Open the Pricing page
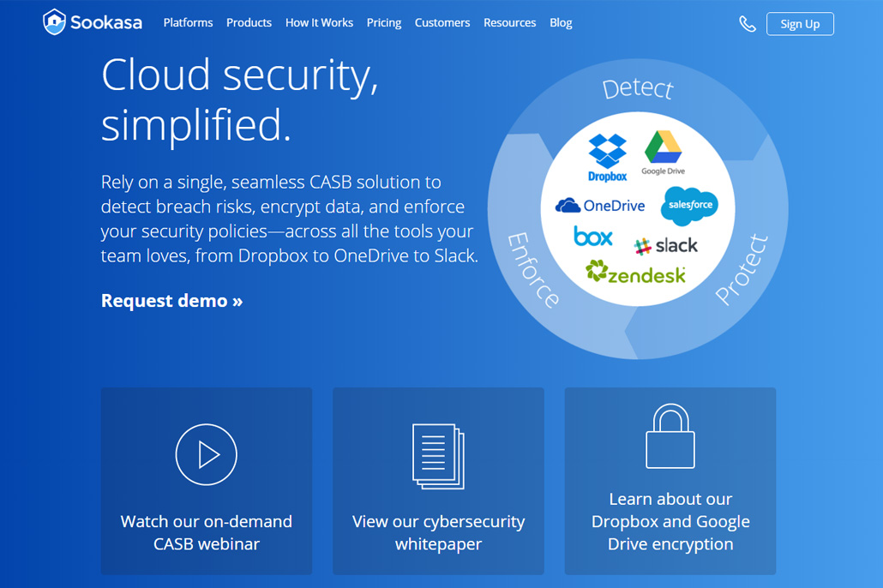The width and height of the screenshot is (883, 588). click(x=384, y=23)
